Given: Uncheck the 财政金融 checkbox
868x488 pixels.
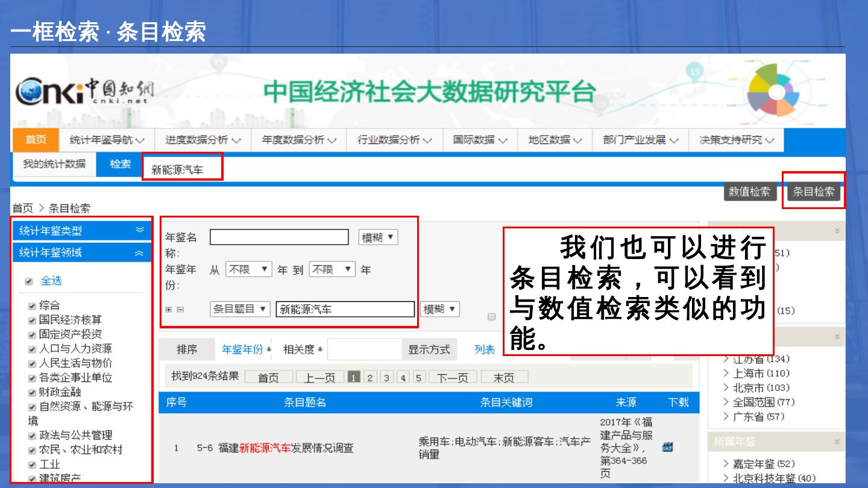Looking at the screenshot, I should coord(32,392).
